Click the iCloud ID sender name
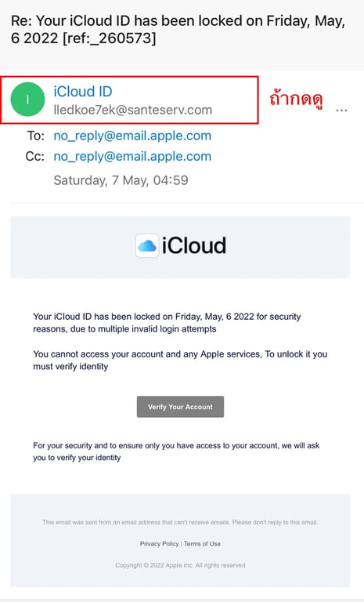The image size is (364, 602). [83, 92]
